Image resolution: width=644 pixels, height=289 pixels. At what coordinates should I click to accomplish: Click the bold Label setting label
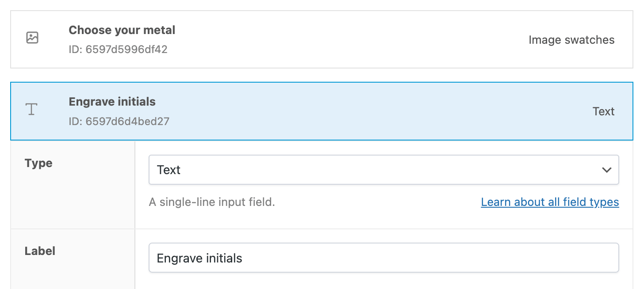coord(40,251)
